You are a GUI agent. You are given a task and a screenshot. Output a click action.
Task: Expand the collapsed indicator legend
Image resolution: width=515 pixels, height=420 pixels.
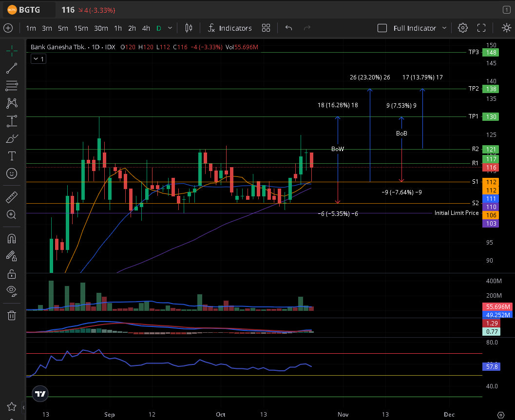click(x=38, y=59)
